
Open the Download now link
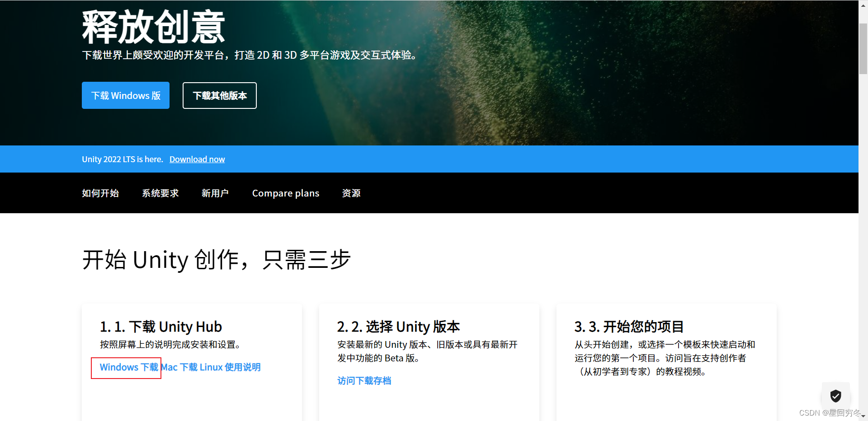point(197,159)
